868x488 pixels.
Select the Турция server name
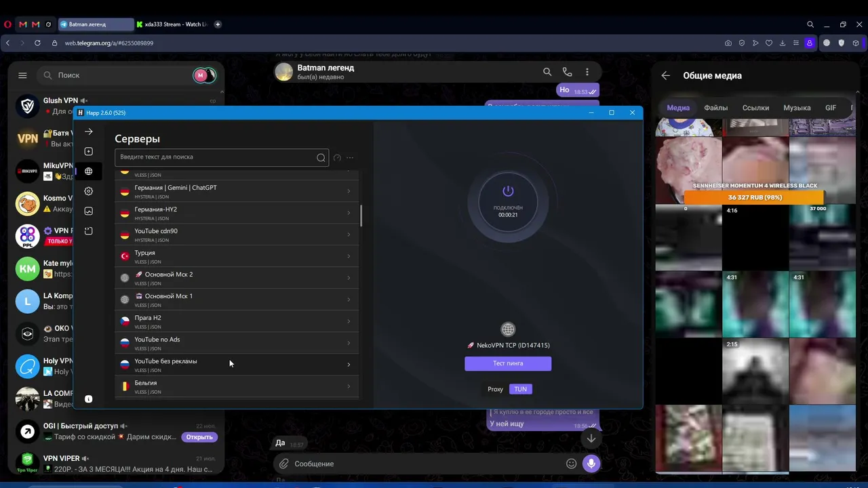pos(144,253)
